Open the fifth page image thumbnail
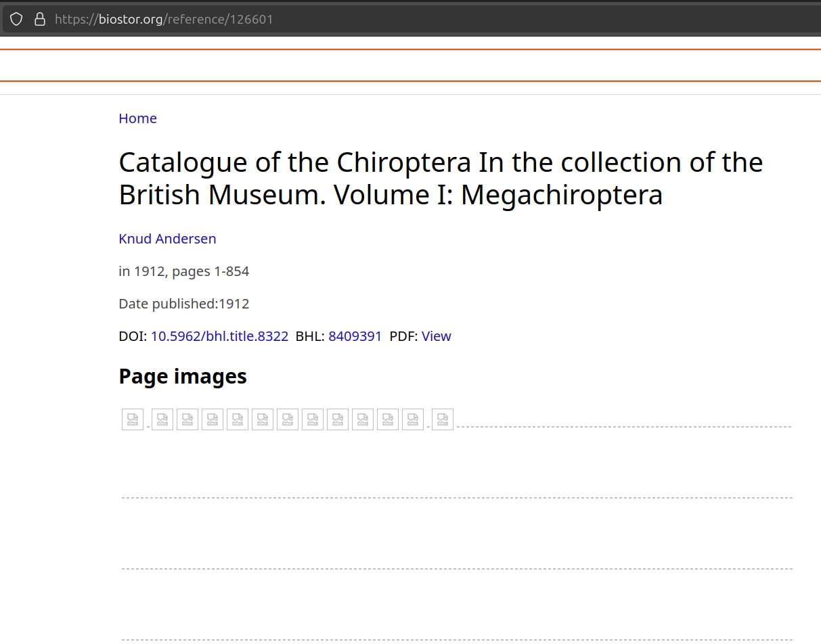Screen dimensions: 821x644 point(238,419)
